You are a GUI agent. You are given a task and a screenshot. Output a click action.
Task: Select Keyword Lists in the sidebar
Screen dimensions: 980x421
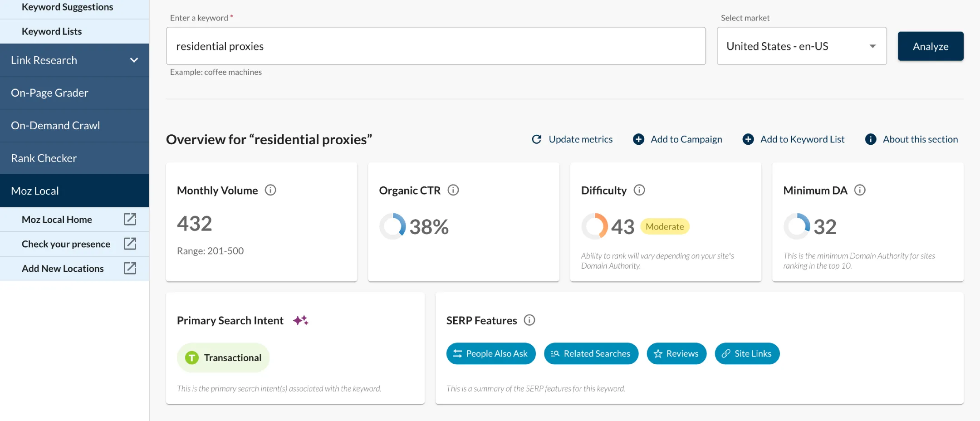tap(52, 31)
